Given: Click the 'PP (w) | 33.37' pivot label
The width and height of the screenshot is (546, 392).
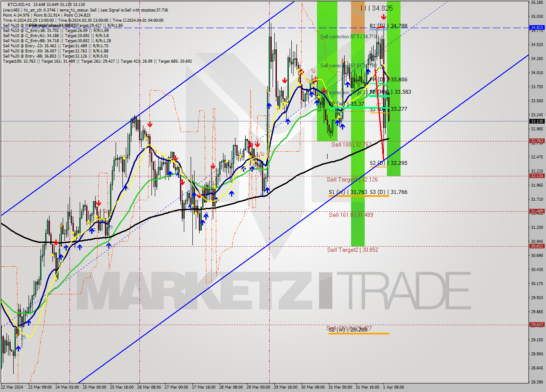Looking at the screenshot, I should coord(346,104).
